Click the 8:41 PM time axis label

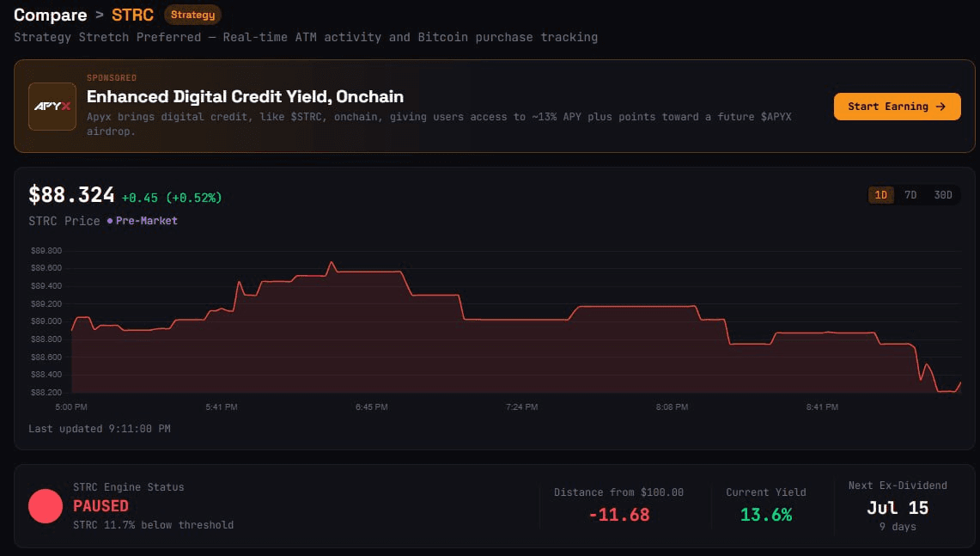click(822, 407)
